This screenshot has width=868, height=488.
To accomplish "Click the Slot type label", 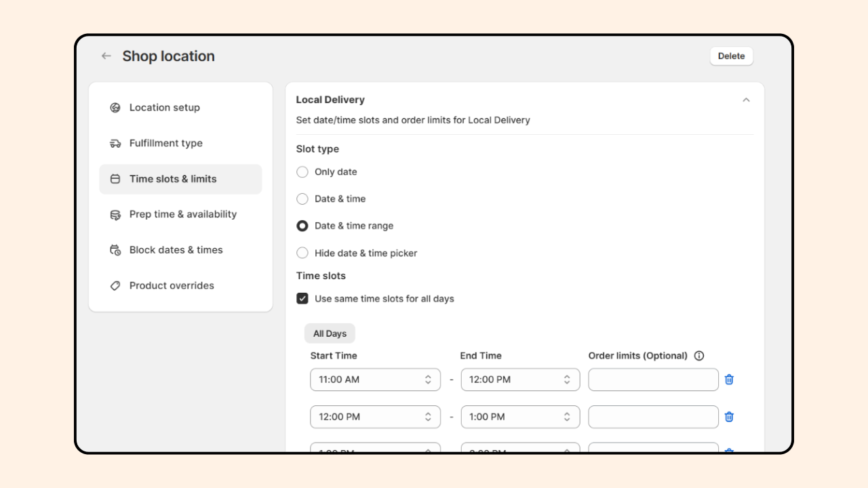I will coord(317,149).
